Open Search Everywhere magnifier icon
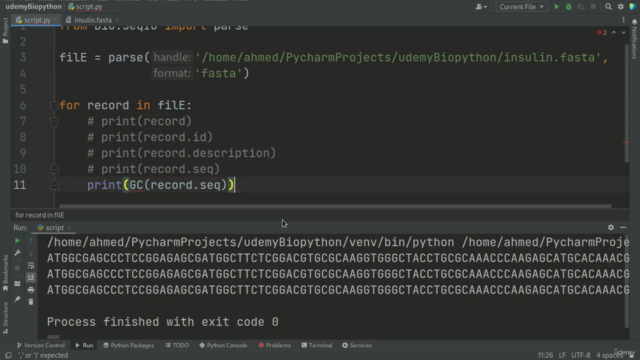 (608, 7)
